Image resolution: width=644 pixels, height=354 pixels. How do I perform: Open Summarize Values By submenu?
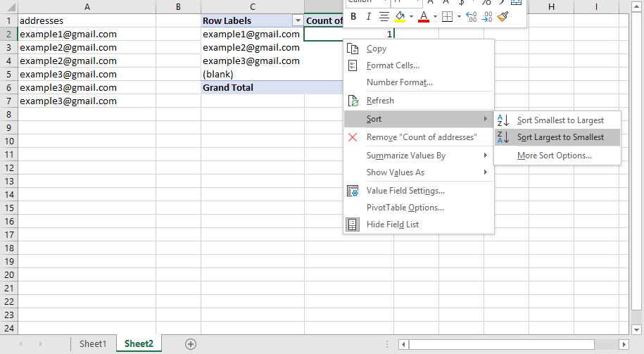pos(419,156)
